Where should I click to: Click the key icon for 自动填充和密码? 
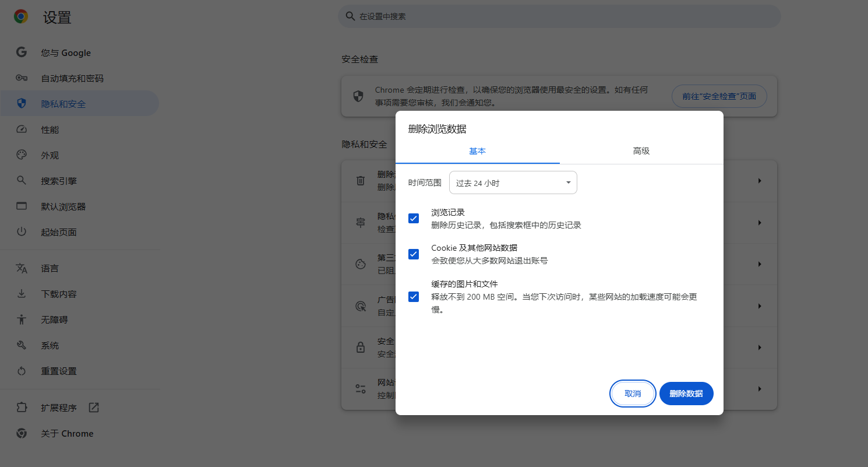tap(22, 78)
